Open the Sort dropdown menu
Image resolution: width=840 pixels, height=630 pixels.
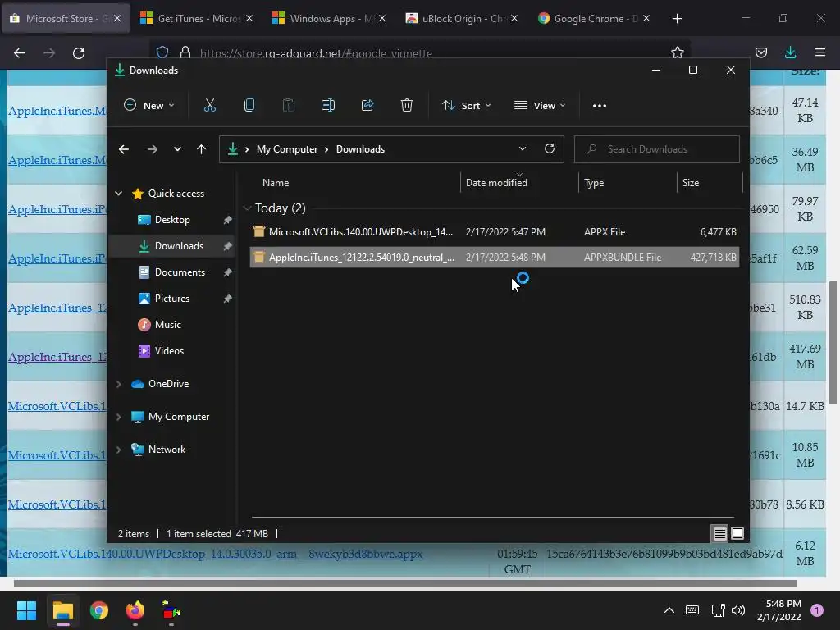(x=466, y=106)
